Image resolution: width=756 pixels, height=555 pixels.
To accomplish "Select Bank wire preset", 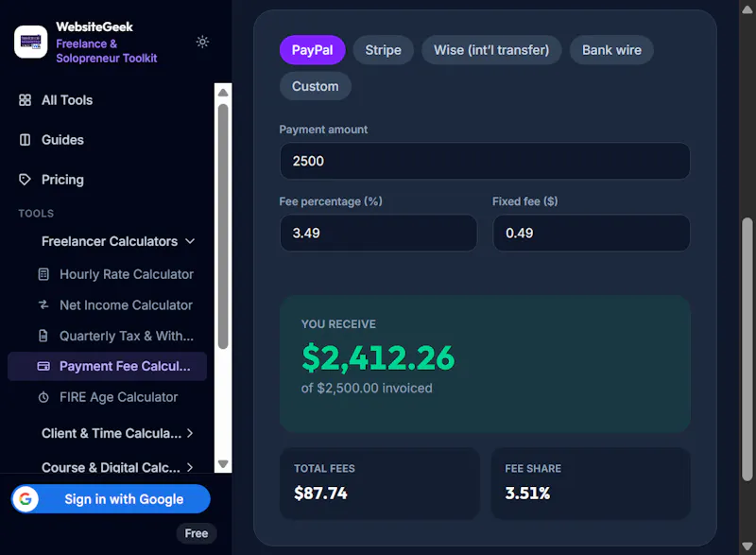I will click(611, 50).
